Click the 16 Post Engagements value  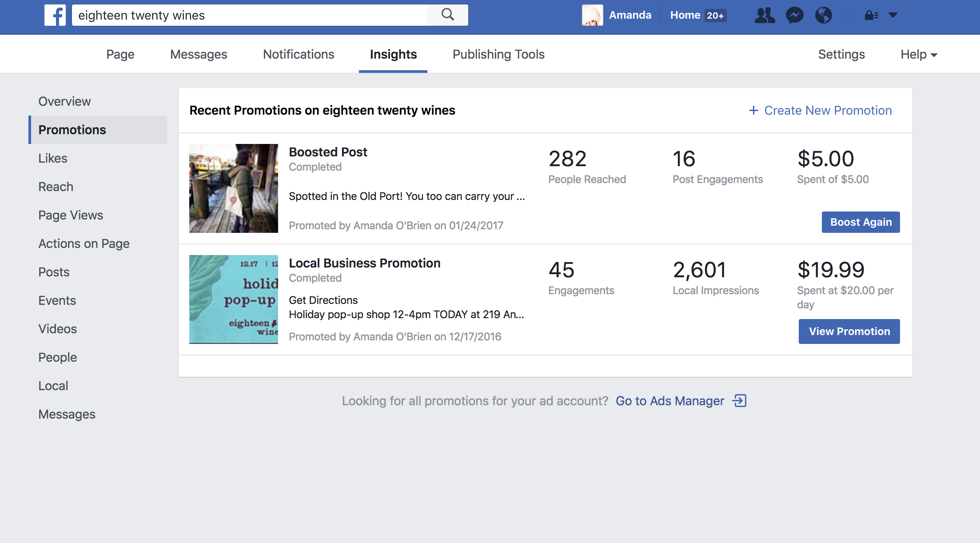point(684,159)
